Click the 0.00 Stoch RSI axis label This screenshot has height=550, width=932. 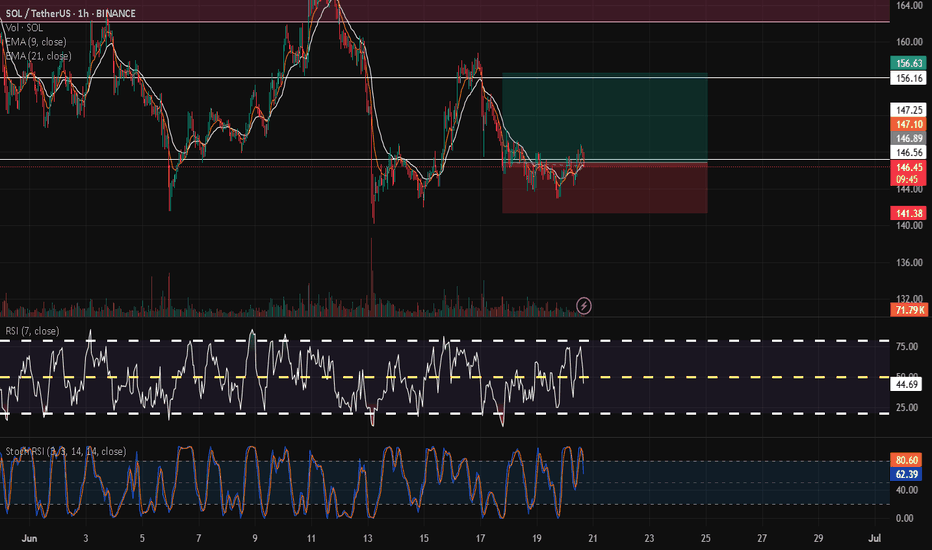pos(905,518)
